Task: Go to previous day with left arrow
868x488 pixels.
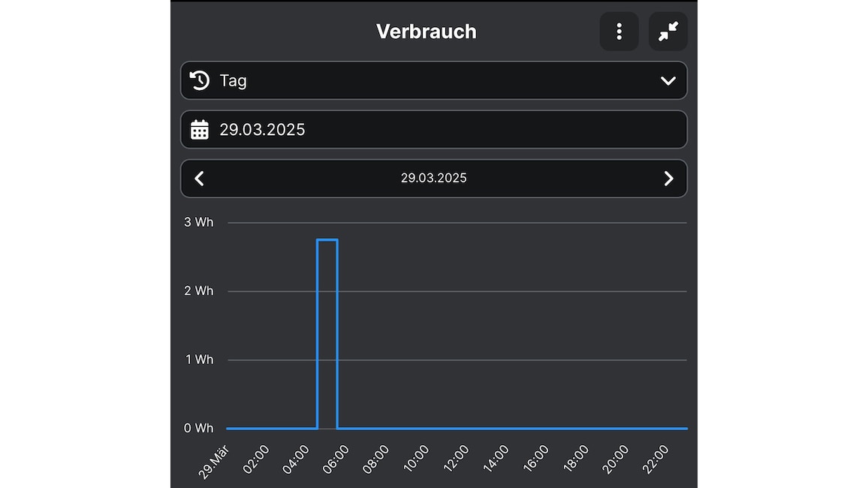Action: (199, 178)
